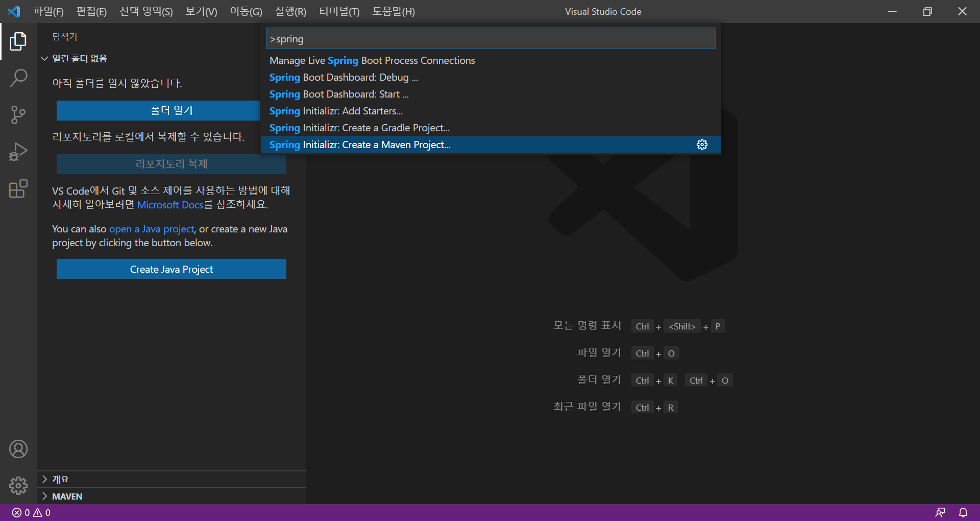Viewport: 980px width, 521px height.
Task: Open the Source Control view icon
Action: coord(18,115)
